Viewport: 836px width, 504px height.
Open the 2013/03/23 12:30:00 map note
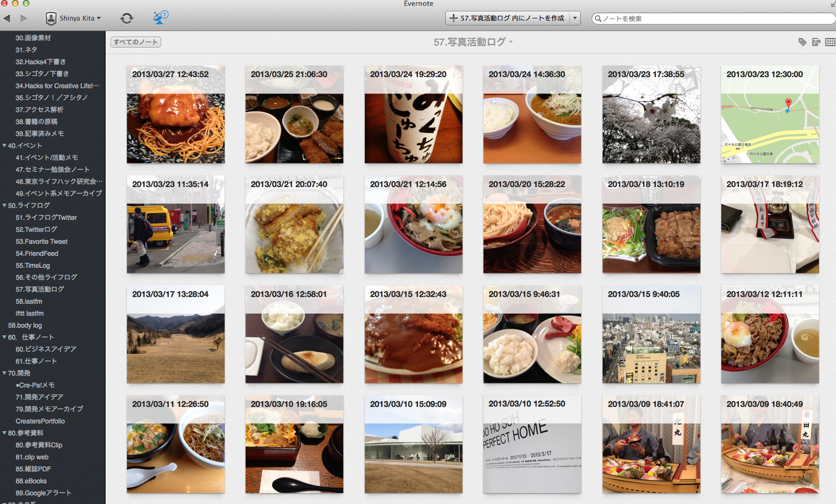(770, 115)
